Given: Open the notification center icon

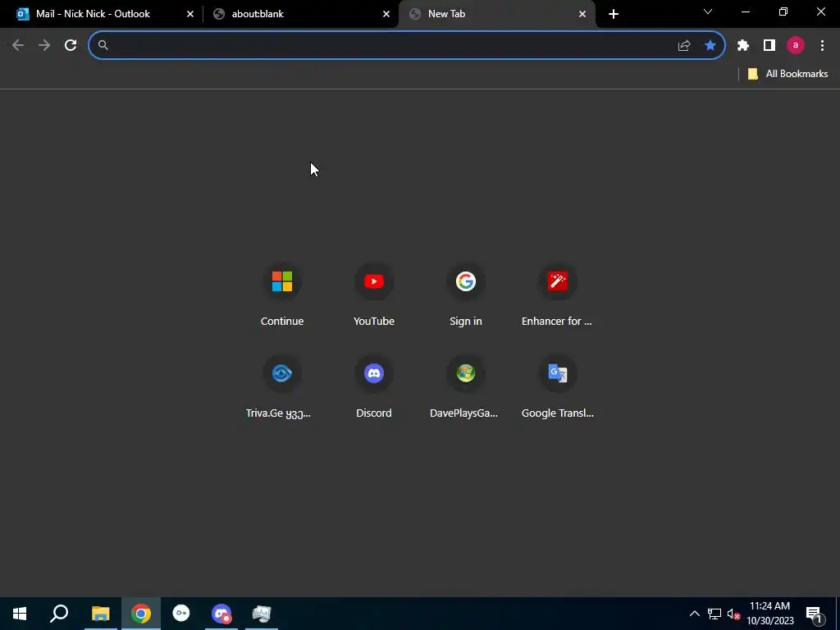Looking at the screenshot, I should coord(814,614).
